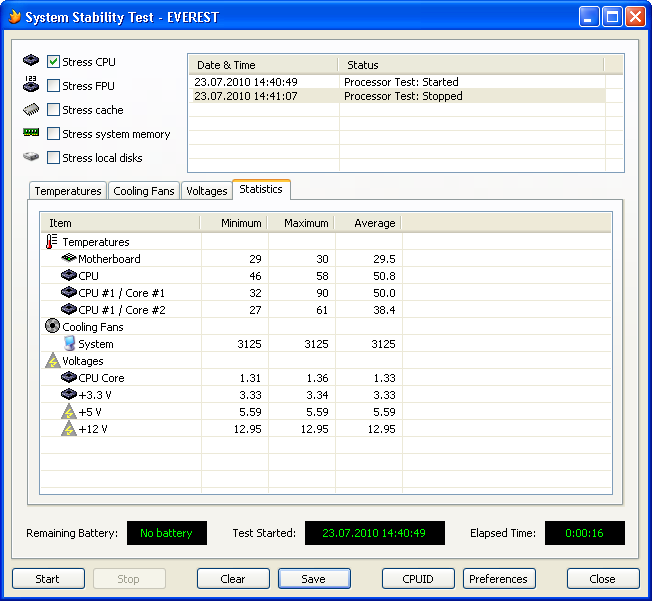Viewport: 652px width, 601px height.
Task: Enable the Stress cache checkbox
Action: (54, 110)
